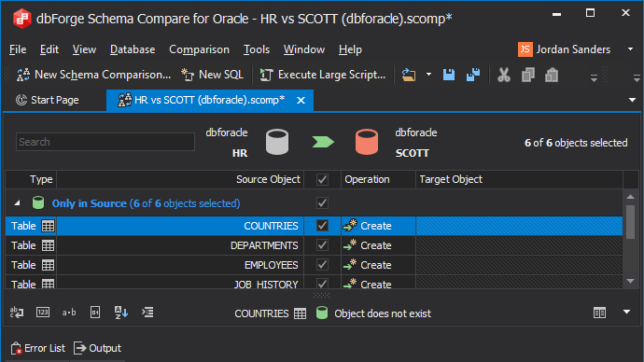Open the layout view dropdown arrow
The image size is (644, 362).
[627, 312]
